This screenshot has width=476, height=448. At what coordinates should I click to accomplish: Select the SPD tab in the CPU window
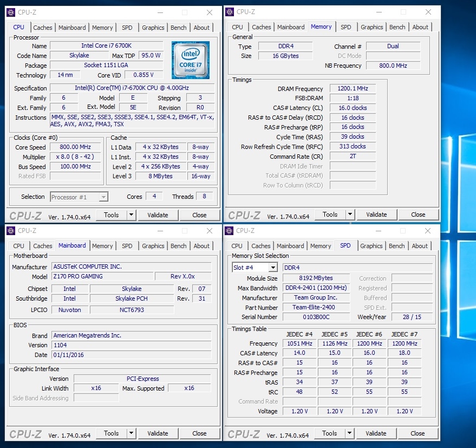[127, 27]
